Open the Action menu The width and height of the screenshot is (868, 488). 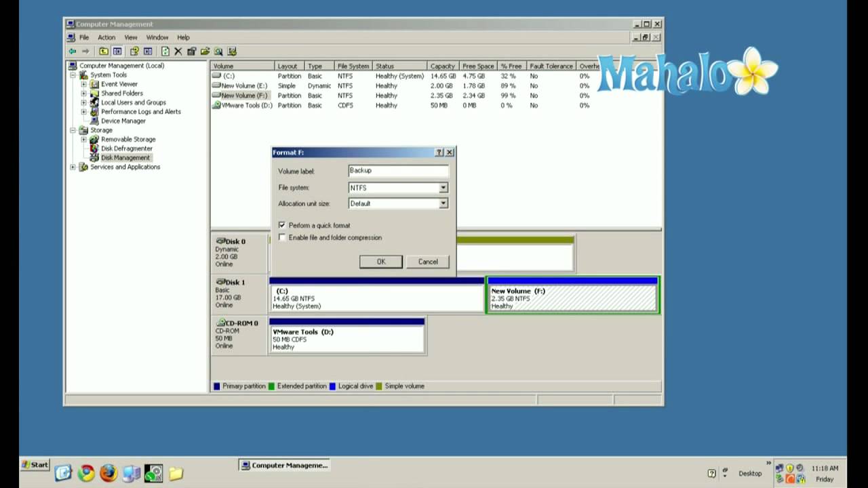106,37
